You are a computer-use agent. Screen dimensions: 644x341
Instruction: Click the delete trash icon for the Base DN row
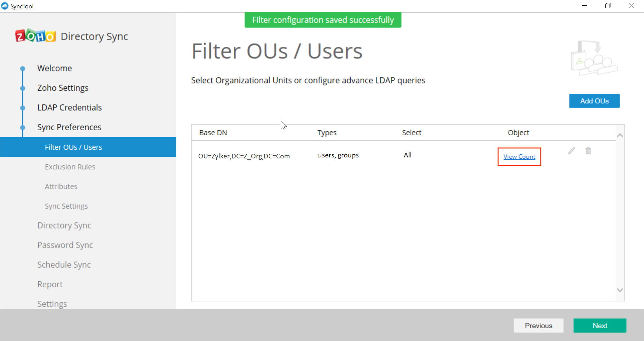click(x=588, y=151)
